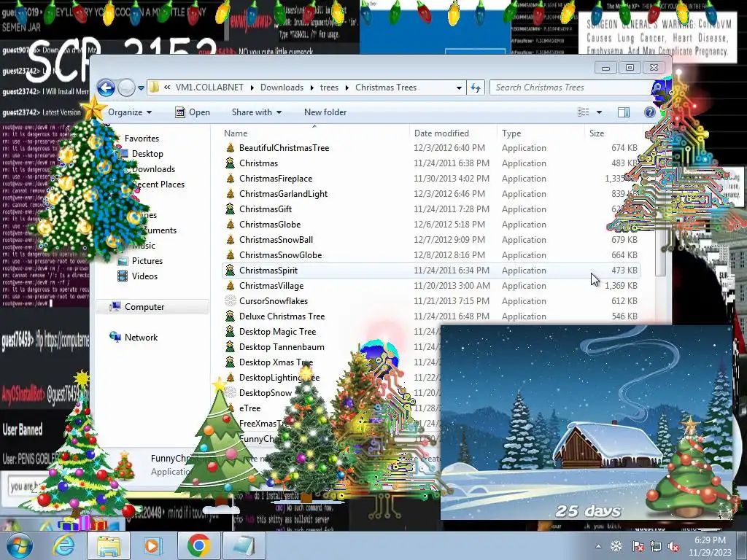This screenshot has height=560, width=747.
Task: Select the ChristmasGarlandLight file icon
Action: click(231, 194)
